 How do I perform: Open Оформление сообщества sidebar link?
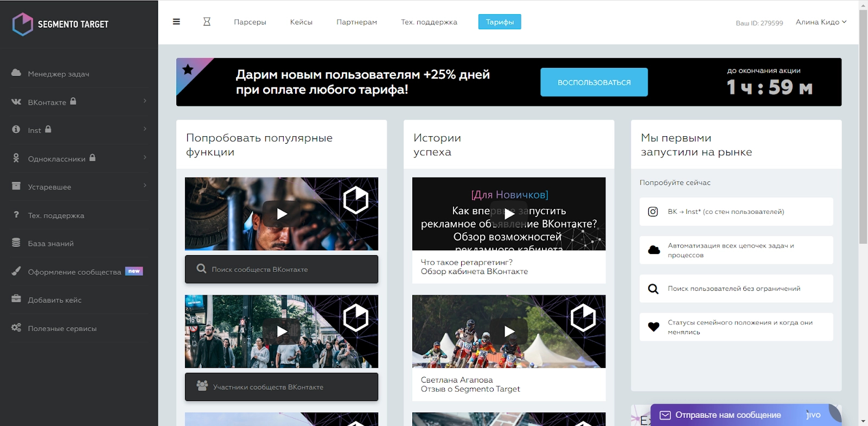click(75, 272)
